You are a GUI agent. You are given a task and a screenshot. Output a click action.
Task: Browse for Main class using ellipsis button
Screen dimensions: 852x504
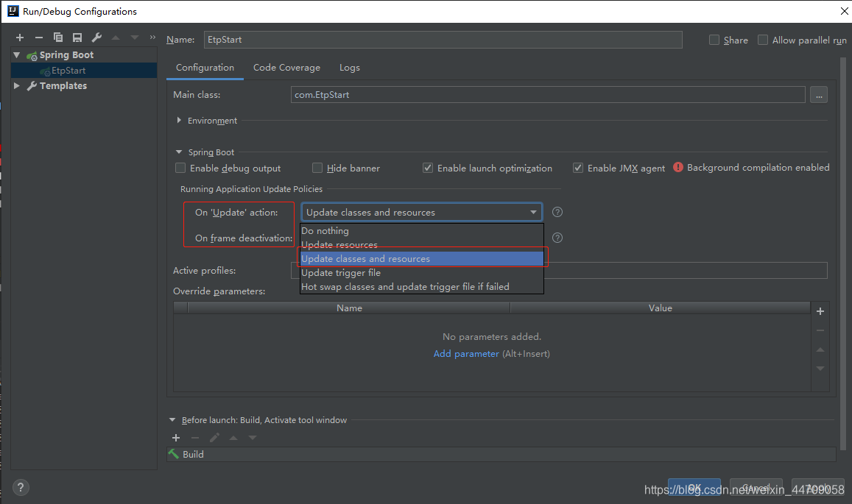pyautogui.click(x=818, y=94)
